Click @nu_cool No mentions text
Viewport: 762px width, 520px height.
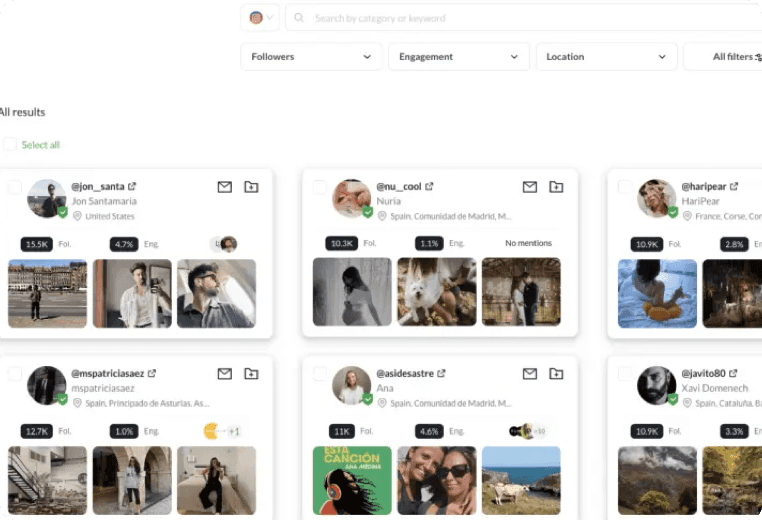coord(528,243)
